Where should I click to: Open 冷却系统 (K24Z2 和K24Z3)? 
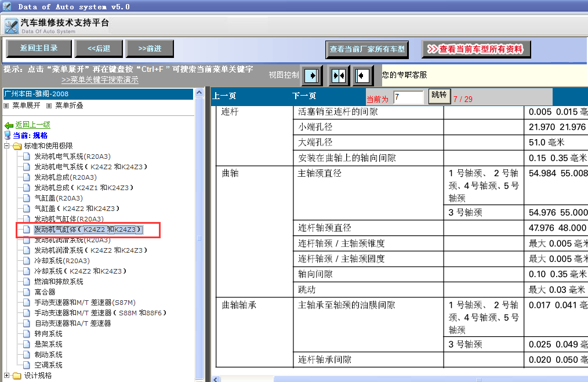pyautogui.click(x=80, y=271)
